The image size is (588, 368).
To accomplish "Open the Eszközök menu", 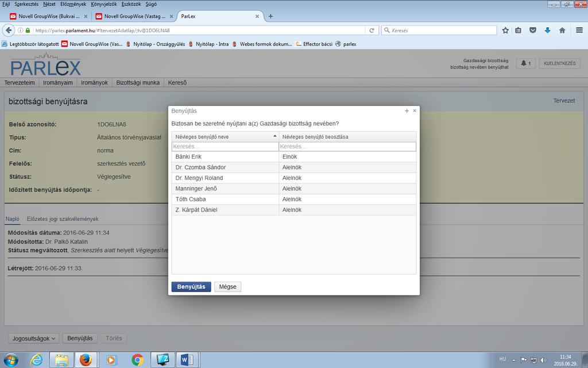I will click(x=131, y=4).
